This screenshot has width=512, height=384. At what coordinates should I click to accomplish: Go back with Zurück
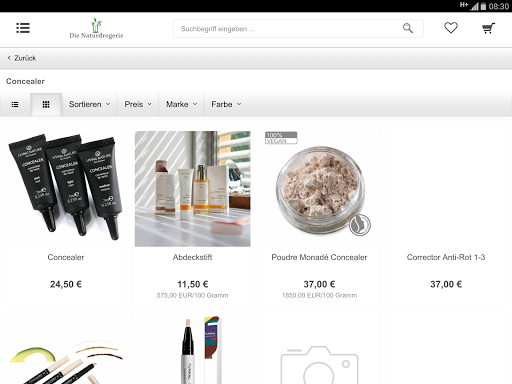(22, 58)
